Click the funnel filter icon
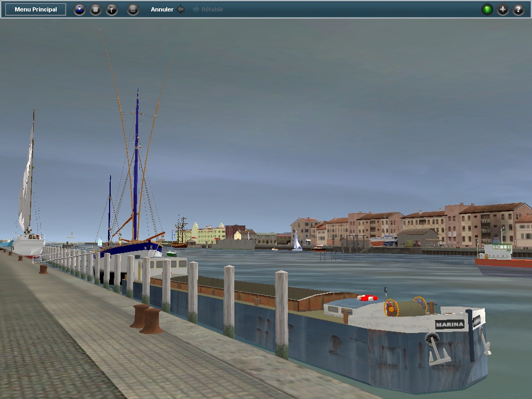The image size is (532, 399). click(x=112, y=9)
